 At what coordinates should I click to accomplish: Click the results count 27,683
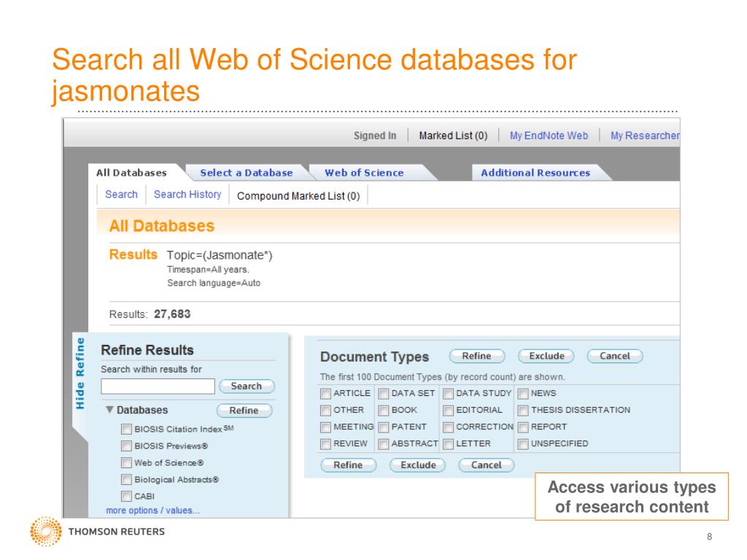172,314
